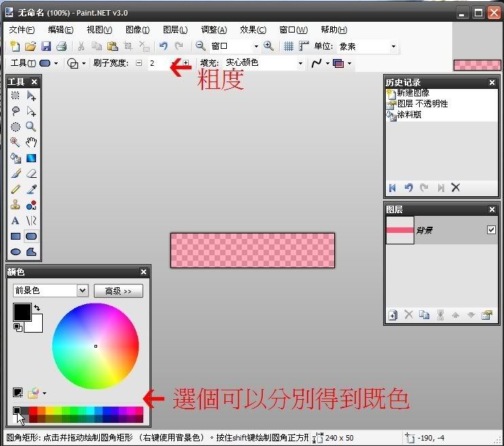Toggle the pixel grid display
Image resolution: width=504 pixels, height=446 pixels.
[288, 46]
